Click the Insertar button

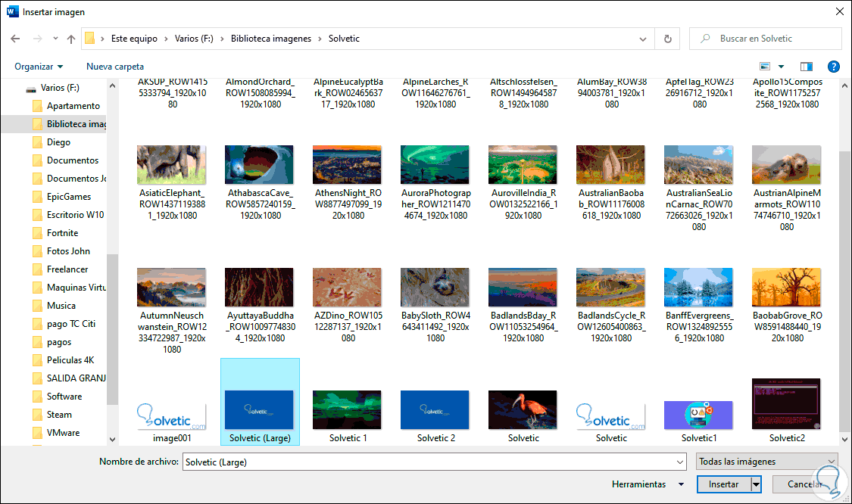pyautogui.click(x=723, y=484)
